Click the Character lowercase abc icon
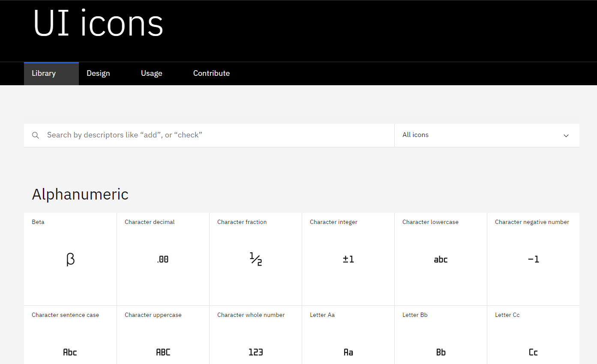597x364 pixels. (441, 259)
